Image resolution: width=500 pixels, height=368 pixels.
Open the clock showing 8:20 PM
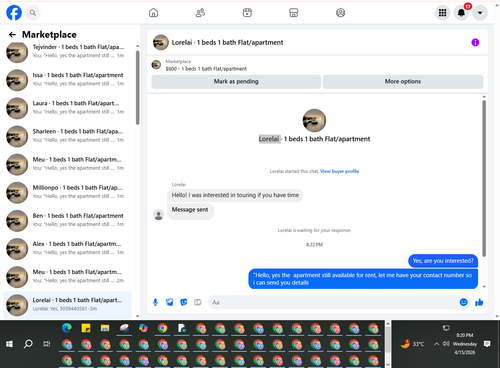(465, 344)
